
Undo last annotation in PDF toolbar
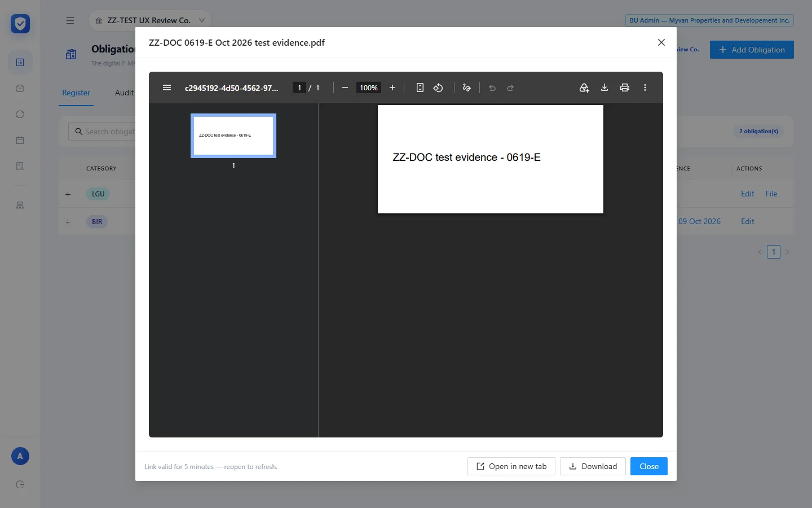492,87
